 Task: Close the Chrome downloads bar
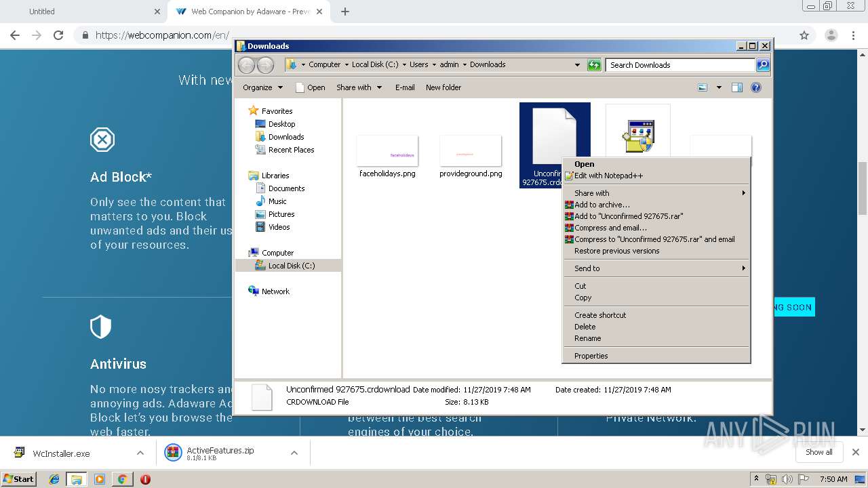(x=856, y=452)
